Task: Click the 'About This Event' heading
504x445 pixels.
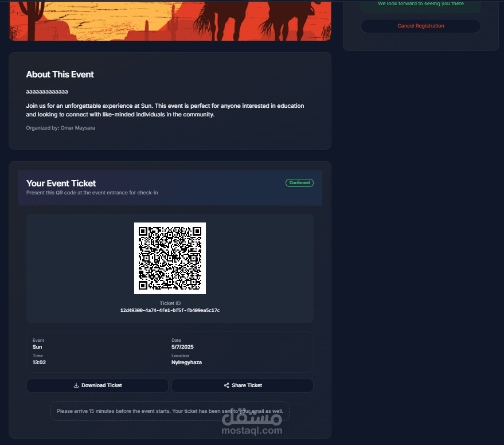Action: (60, 75)
